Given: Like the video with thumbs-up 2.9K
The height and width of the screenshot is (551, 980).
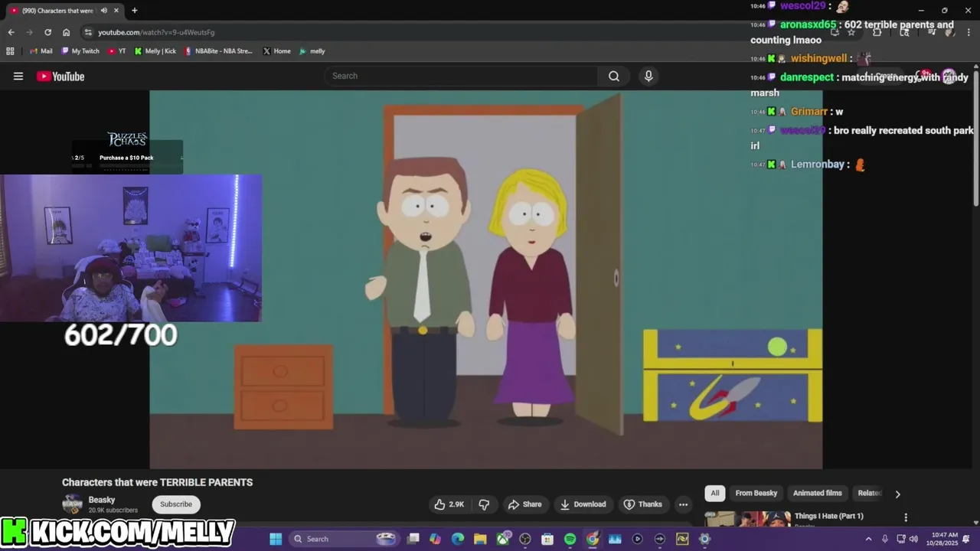Looking at the screenshot, I should [449, 504].
